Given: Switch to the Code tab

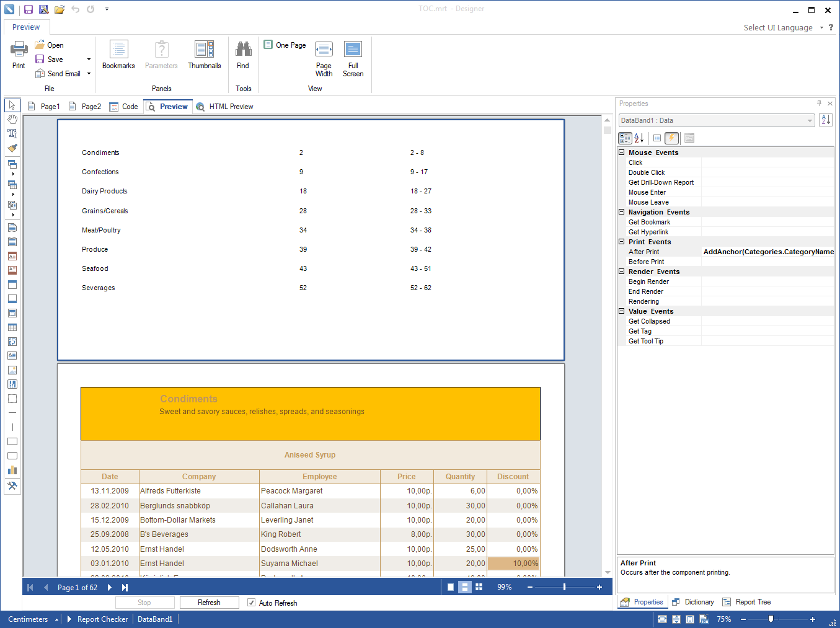Looking at the screenshot, I should point(123,107).
